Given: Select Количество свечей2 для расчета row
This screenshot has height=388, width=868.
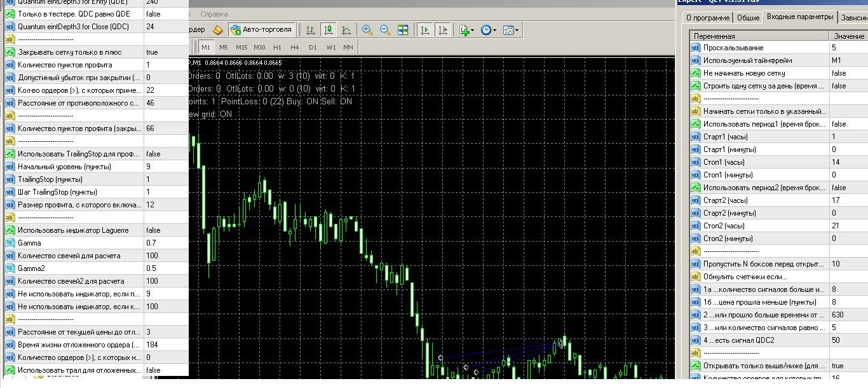Looking at the screenshot, I should pyautogui.click(x=96, y=281).
